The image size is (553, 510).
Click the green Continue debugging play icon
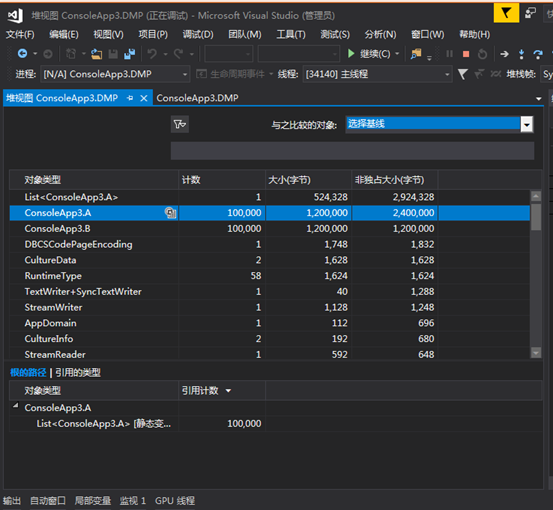point(351,54)
